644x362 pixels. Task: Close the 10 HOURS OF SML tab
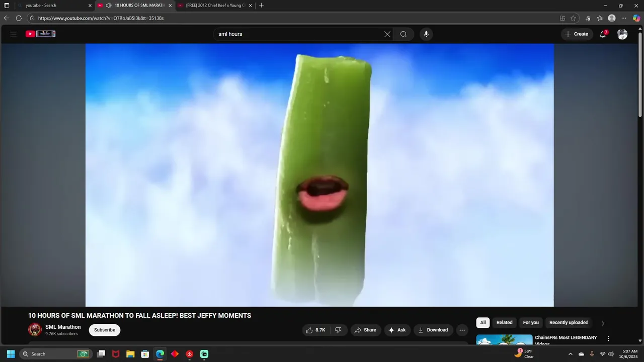[170, 6]
